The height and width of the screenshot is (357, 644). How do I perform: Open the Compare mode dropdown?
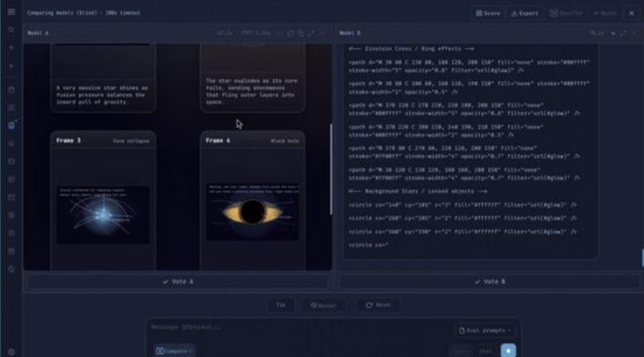click(174, 351)
